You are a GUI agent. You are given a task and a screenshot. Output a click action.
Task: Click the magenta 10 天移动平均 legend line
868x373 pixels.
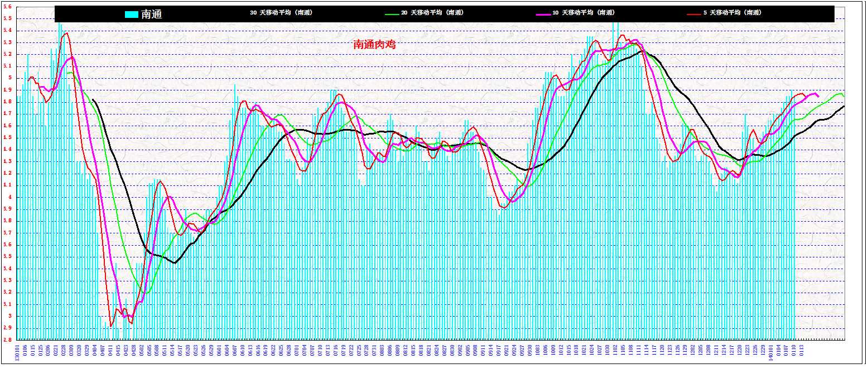click(x=543, y=13)
